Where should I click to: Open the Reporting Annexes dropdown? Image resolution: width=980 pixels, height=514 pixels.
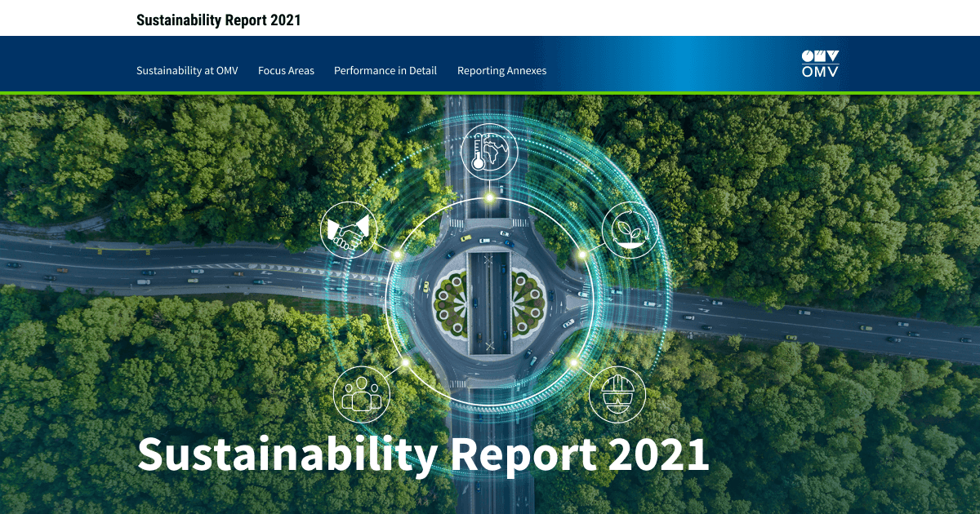(501, 70)
